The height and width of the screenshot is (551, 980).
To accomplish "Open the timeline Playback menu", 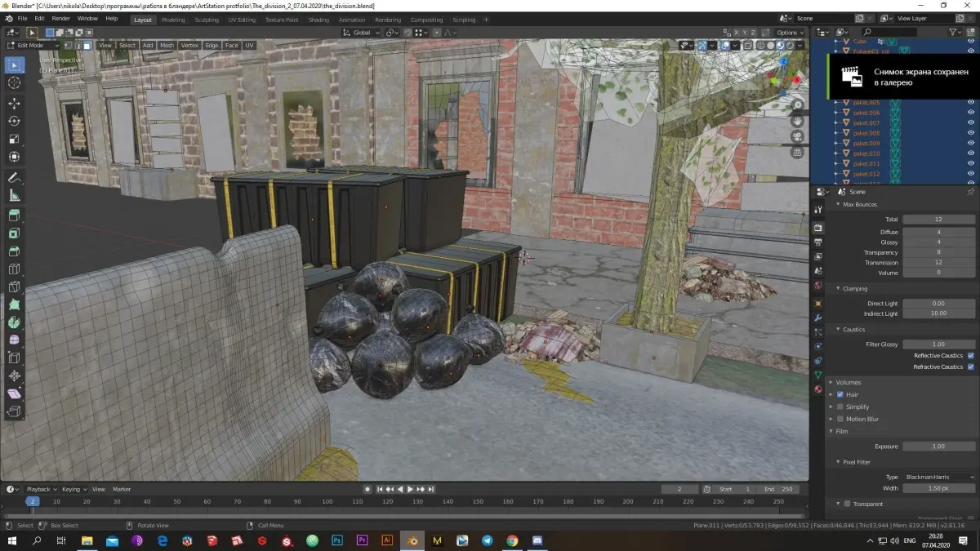I will 41,489.
